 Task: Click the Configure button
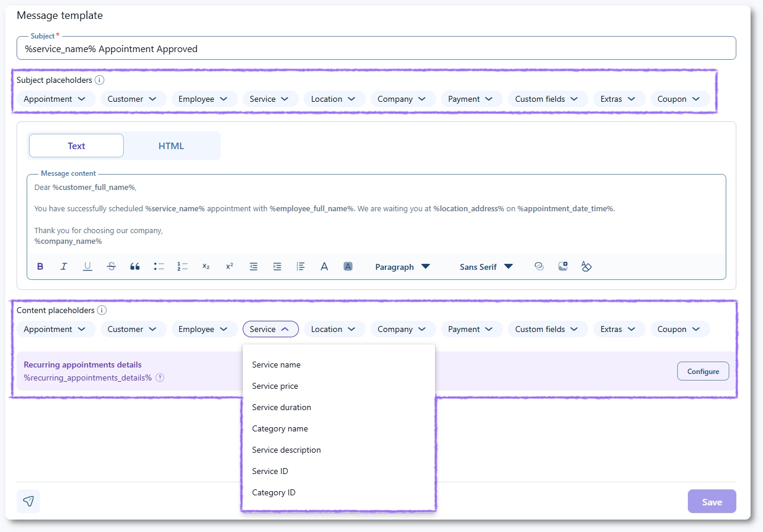pos(703,372)
